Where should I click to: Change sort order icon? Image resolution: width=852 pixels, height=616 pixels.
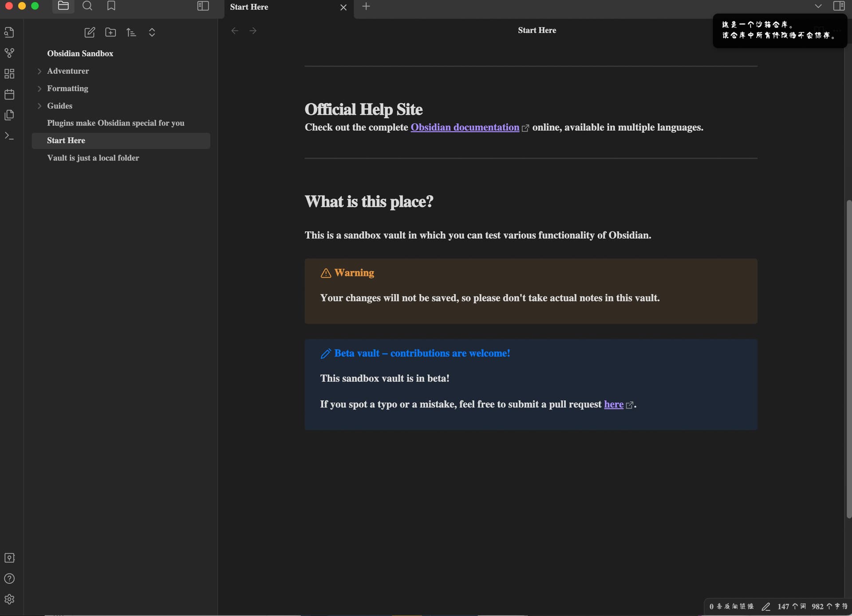tap(131, 32)
